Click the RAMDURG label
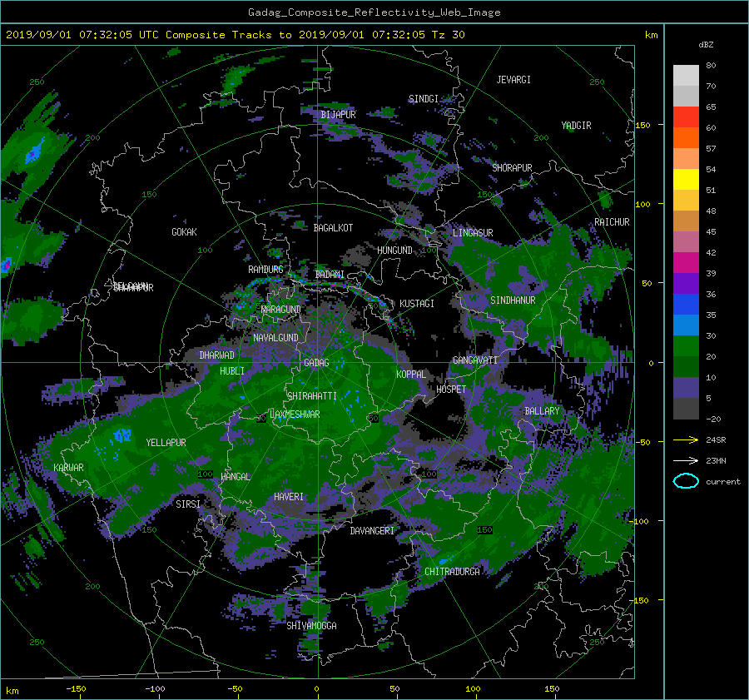Viewport: 749px width, 700px height. tap(265, 270)
